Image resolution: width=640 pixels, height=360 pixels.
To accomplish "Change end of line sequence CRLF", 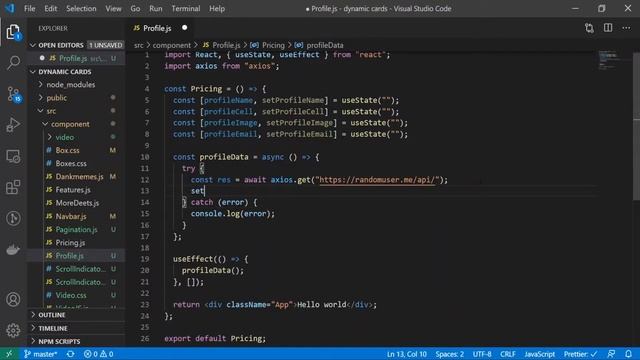I will point(508,354).
